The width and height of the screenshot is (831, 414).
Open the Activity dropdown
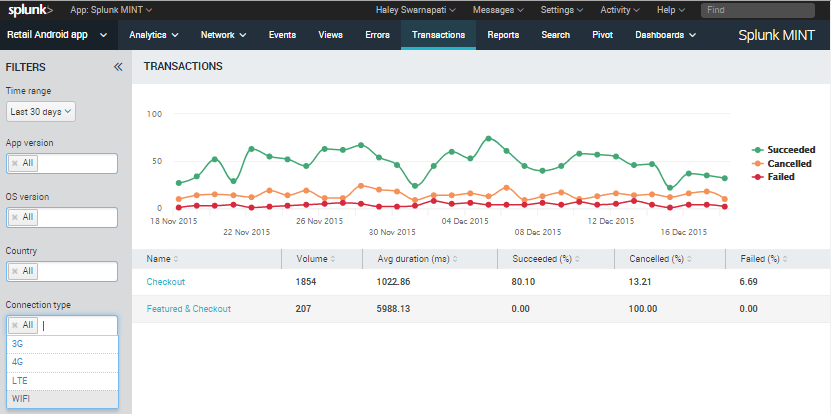pos(620,10)
